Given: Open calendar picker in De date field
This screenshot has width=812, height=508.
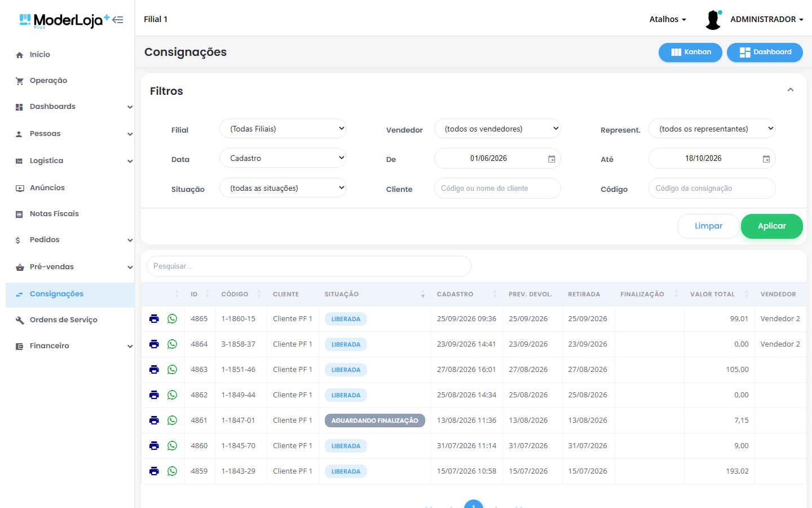Looking at the screenshot, I should click(x=551, y=159).
